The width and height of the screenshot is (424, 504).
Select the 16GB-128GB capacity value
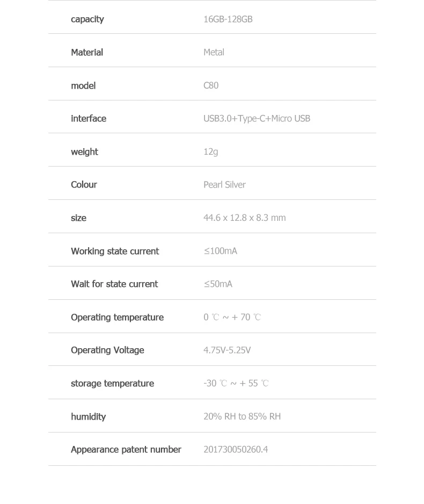tap(228, 19)
